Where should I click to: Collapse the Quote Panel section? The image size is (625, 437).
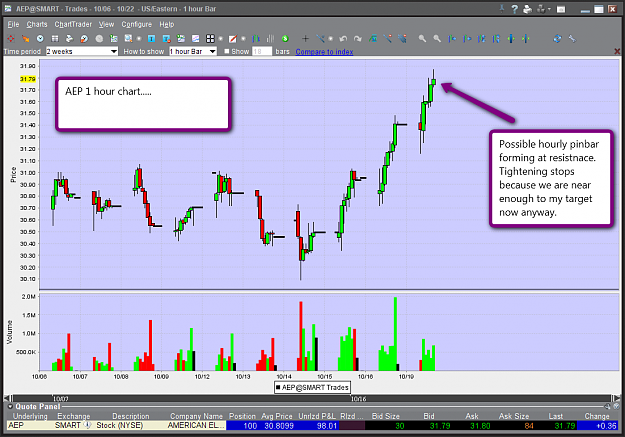[x=10, y=407]
